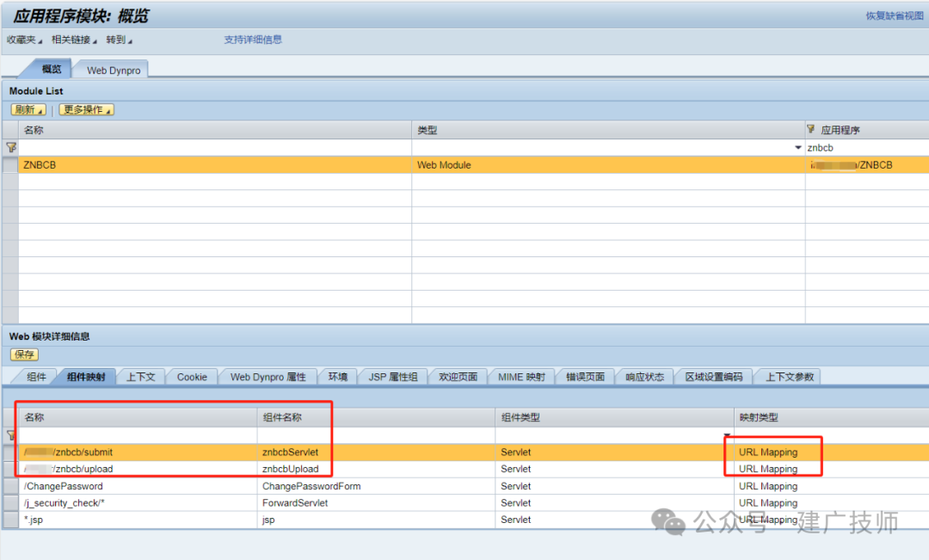Click the znbcbUpload component name
The image size is (929, 560).
(x=291, y=469)
